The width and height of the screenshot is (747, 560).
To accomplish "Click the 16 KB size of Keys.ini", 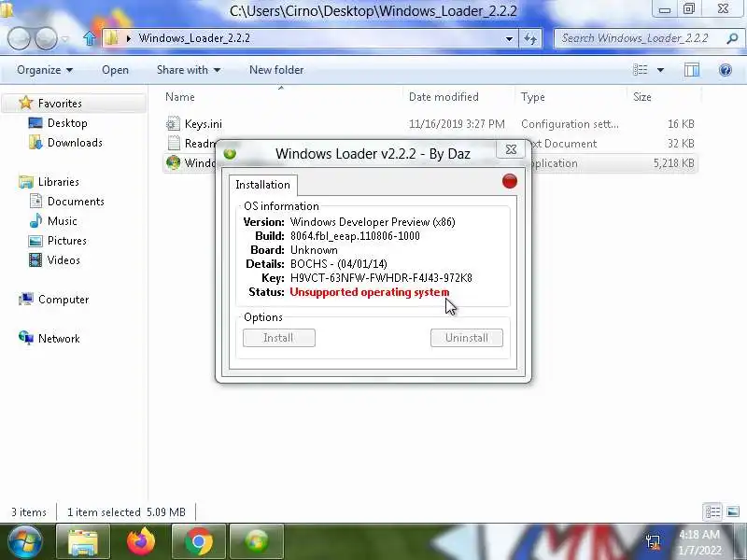I will (681, 124).
